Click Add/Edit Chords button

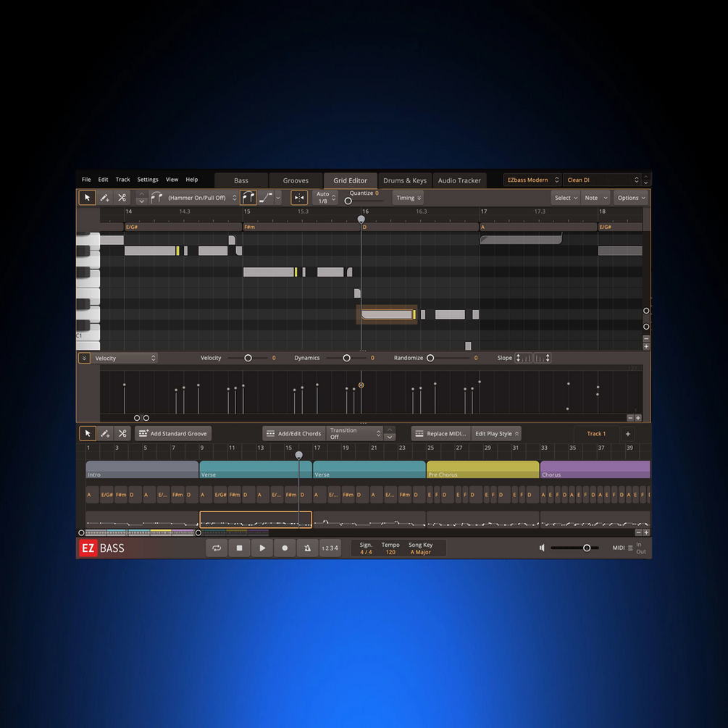294,434
